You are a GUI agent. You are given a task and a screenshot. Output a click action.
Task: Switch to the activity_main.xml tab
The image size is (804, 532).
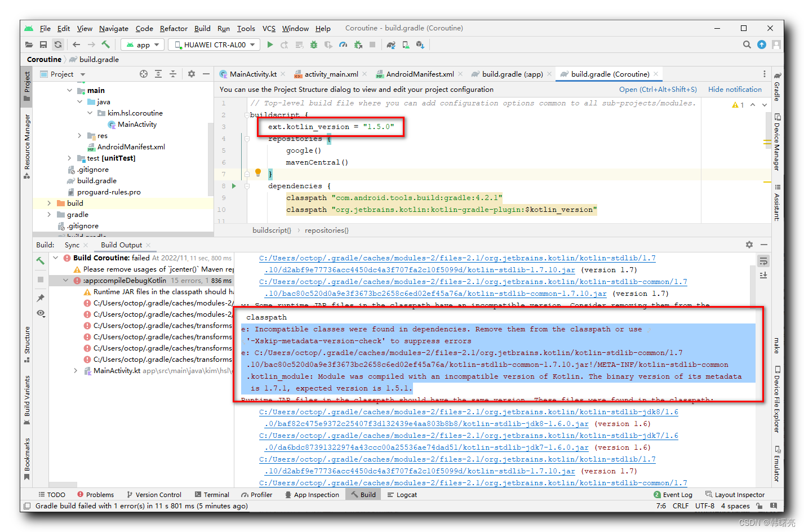pyautogui.click(x=331, y=74)
